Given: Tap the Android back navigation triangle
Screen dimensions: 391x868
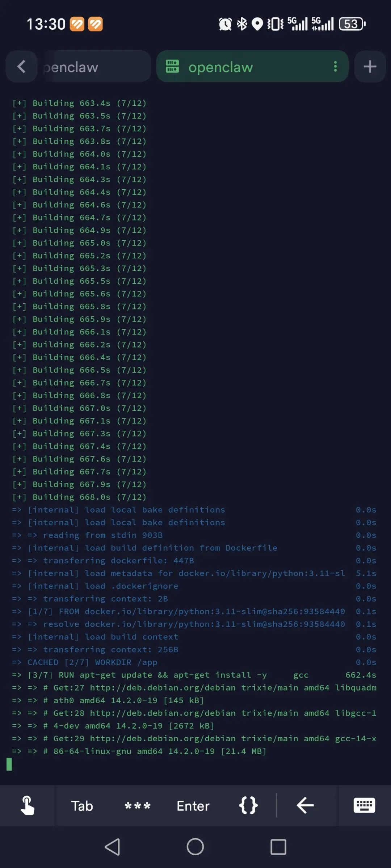Looking at the screenshot, I should pos(113,847).
